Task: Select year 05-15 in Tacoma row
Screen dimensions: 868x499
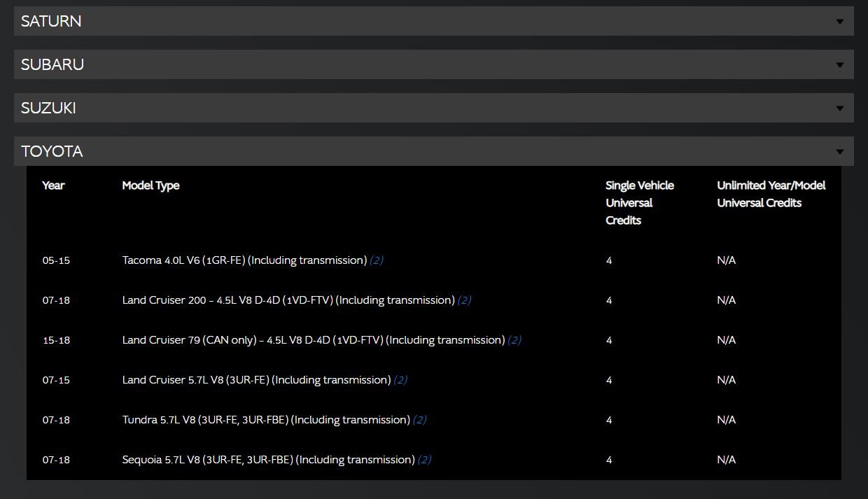Action: click(56, 260)
